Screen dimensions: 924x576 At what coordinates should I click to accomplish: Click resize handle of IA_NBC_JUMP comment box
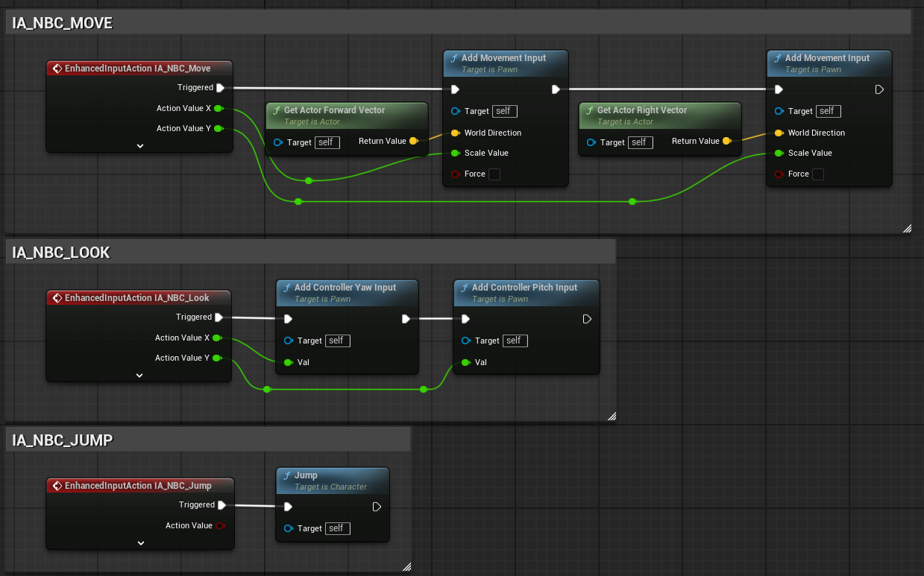(x=406, y=566)
